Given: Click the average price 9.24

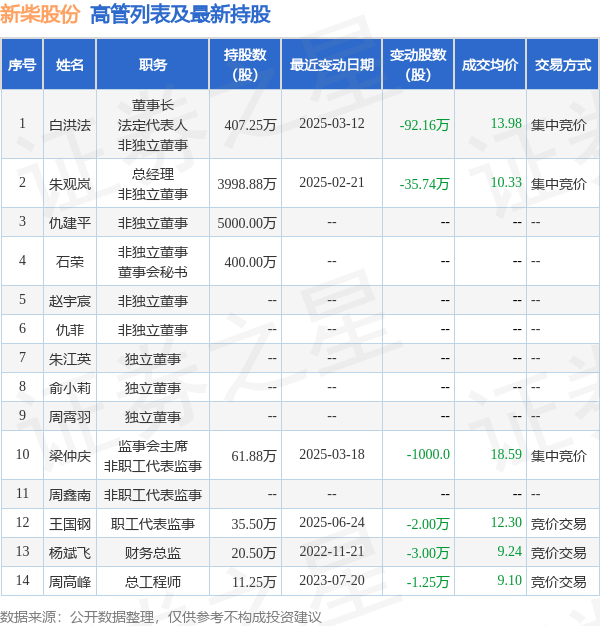Looking at the screenshot, I should (x=510, y=551).
